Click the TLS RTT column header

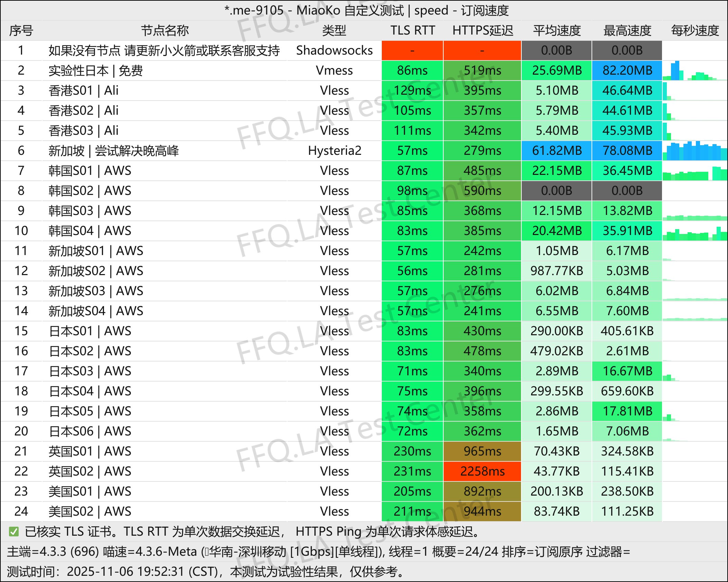pyautogui.click(x=413, y=31)
